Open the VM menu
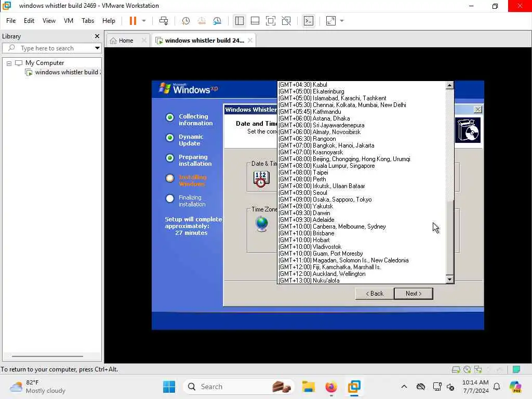532x399 pixels. [69, 21]
